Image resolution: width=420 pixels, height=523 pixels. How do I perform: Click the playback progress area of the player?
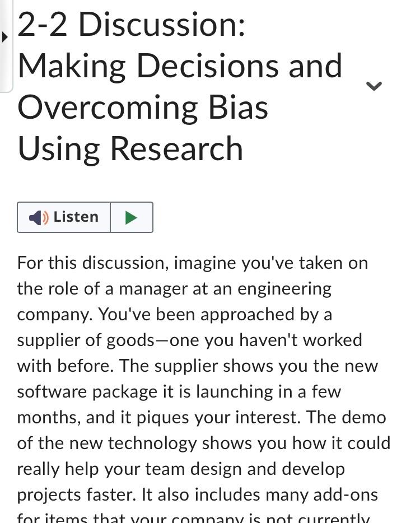(x=132, y=217)
